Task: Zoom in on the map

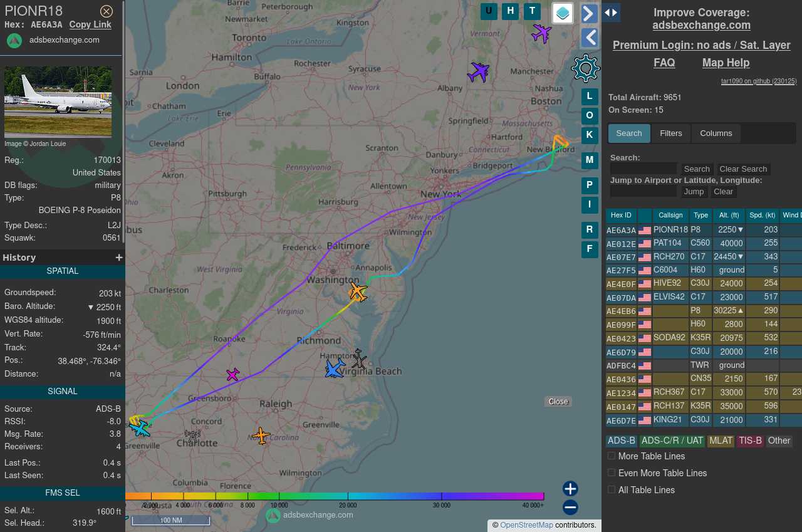Action: coord(570,489)
